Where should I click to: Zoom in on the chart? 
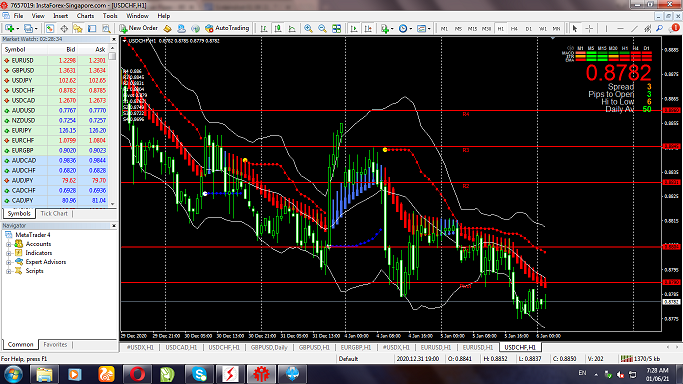[308, 28]
